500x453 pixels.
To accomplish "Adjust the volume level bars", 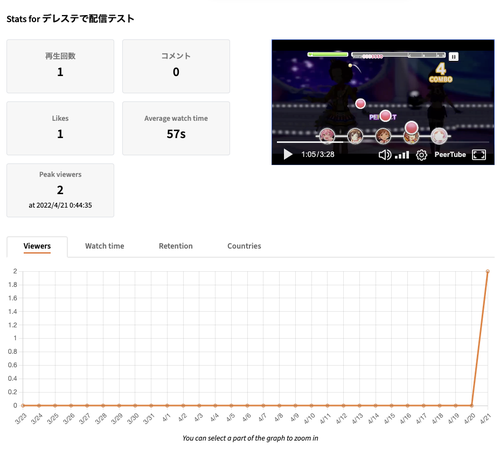I will click(x=402, y=155).
